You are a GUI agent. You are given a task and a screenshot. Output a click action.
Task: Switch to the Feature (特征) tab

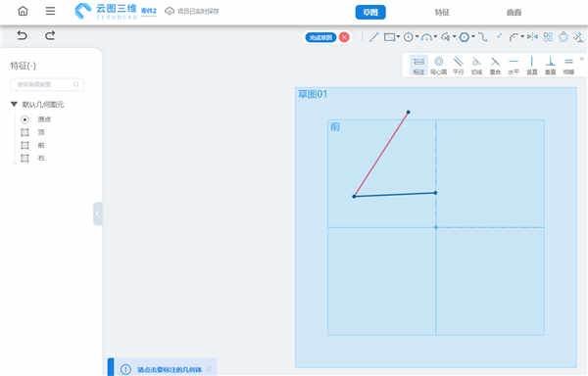pyautogui.click(x=442, y=13)
